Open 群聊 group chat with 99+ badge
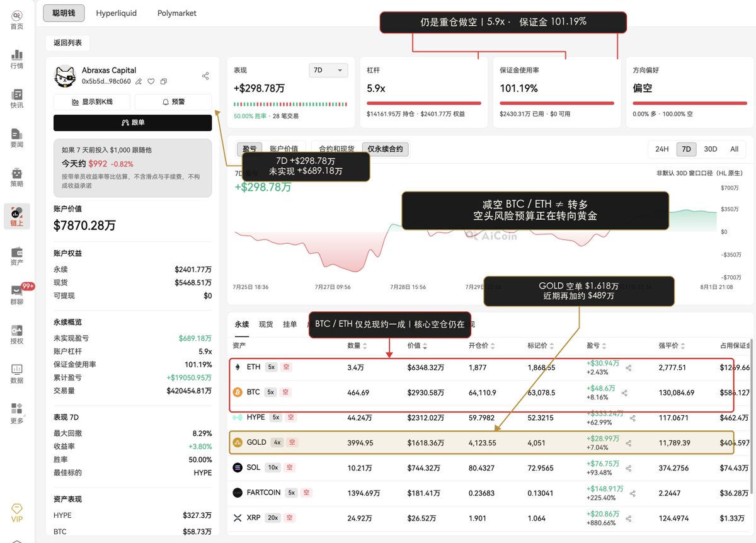 click(x=17, y=295)
